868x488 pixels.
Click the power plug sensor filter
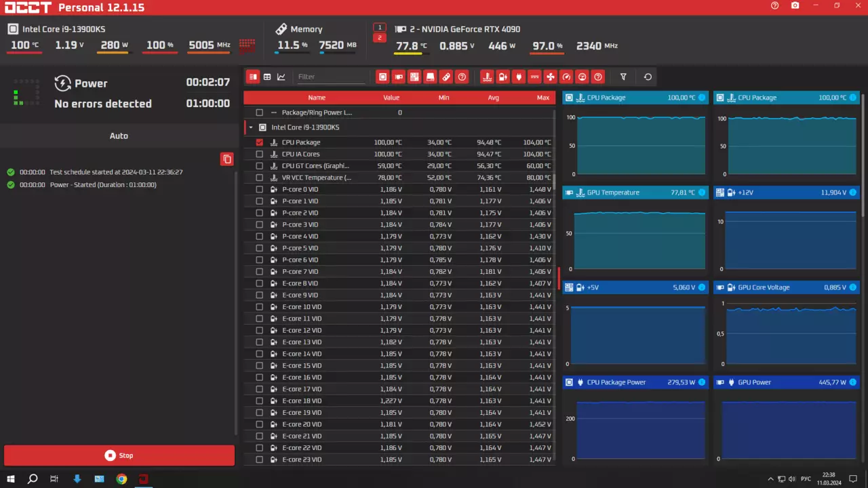tap(519, 77)
